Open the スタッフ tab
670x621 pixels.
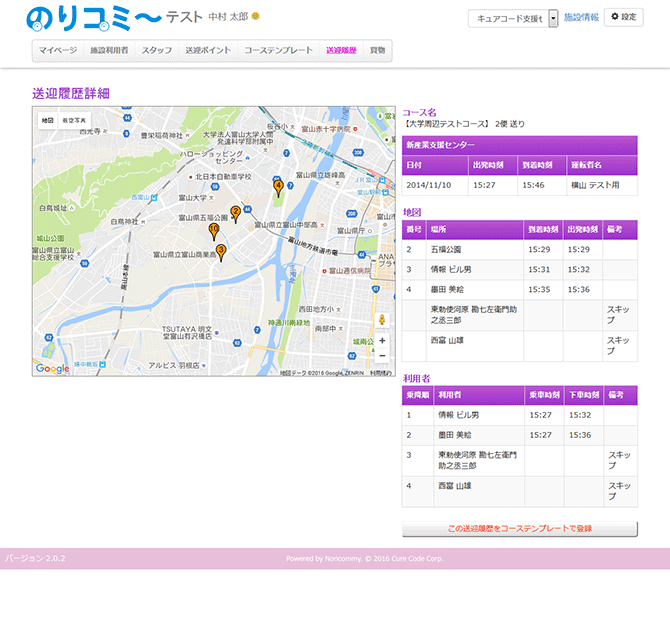(x=157, y=50)
